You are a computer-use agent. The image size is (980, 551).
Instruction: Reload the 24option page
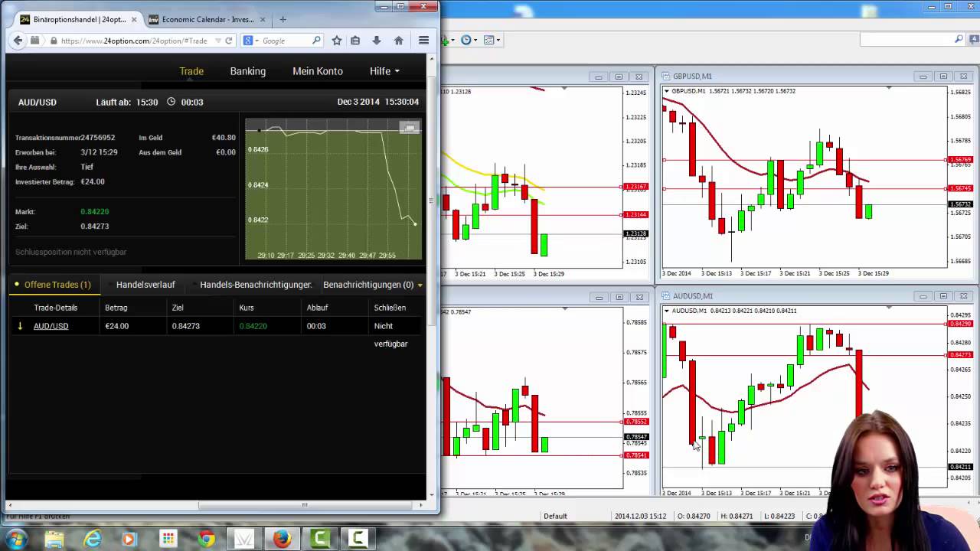pos(228,41)
